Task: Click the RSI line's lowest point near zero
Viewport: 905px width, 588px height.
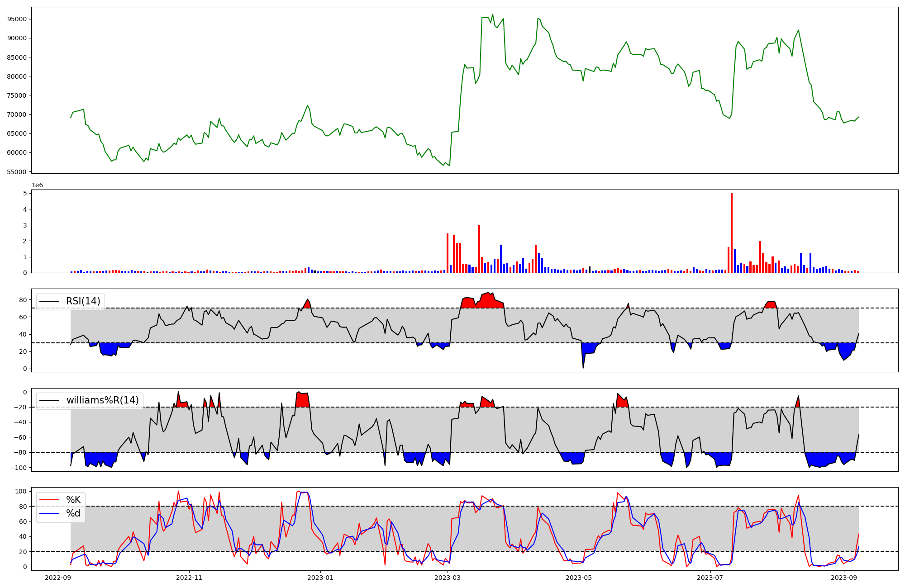Action: pos(583,367)
